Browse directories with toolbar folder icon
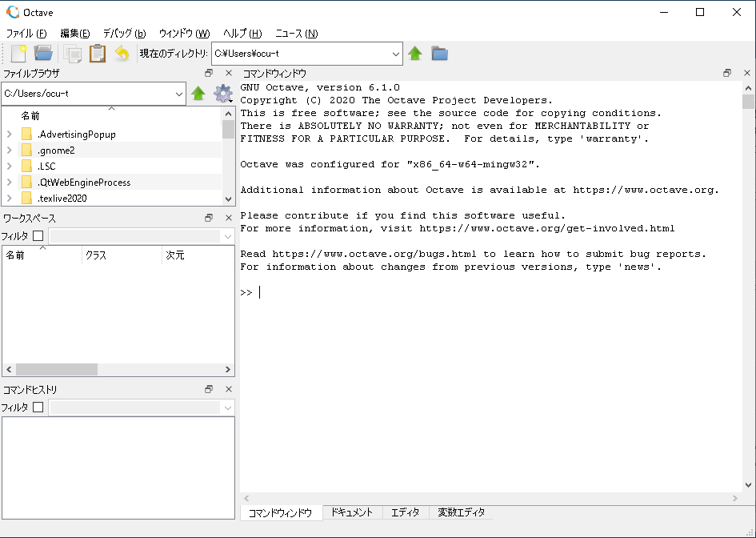 (x=439, y=54)
